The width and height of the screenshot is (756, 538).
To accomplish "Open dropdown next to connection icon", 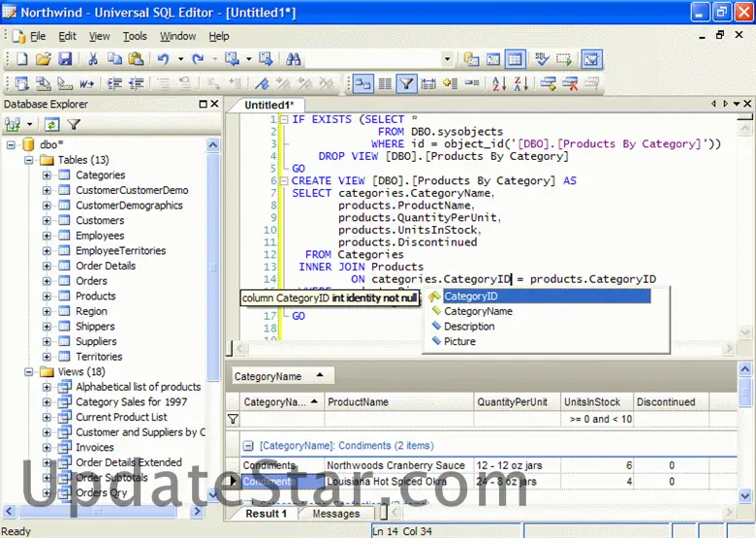I will pyautogui.click(x=30, y=125).
